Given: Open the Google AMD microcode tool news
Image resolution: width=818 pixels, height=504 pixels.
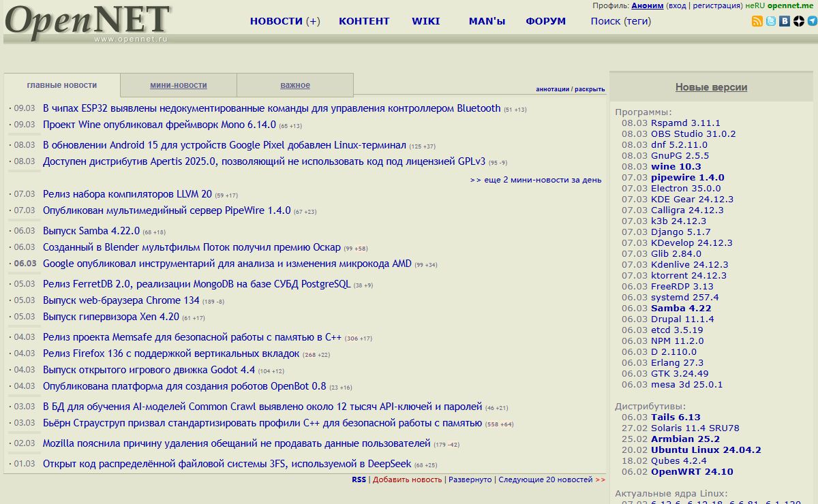Looking at the screenshot, I should click(x=227, y=264).
